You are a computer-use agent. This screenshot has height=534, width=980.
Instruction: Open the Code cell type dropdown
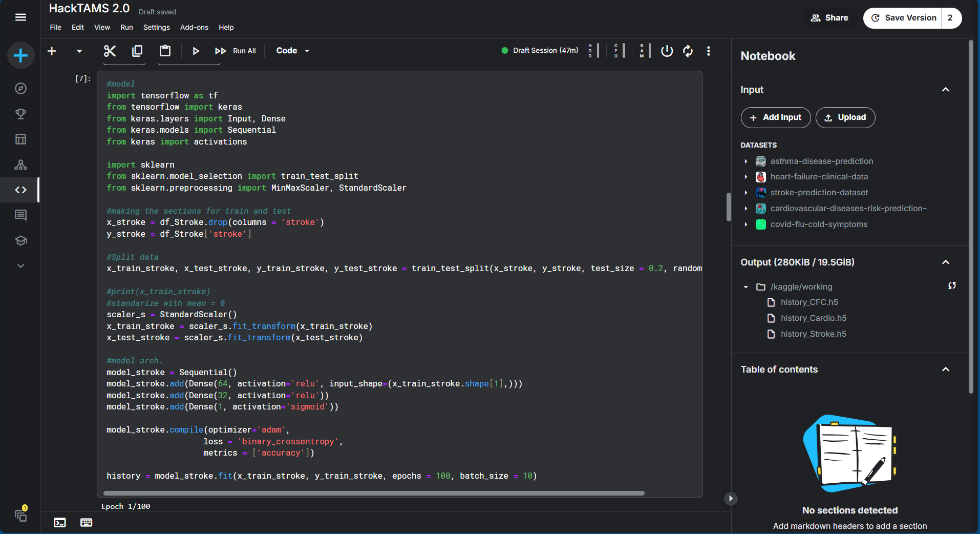pyautogui.click(x=292, y=51)
